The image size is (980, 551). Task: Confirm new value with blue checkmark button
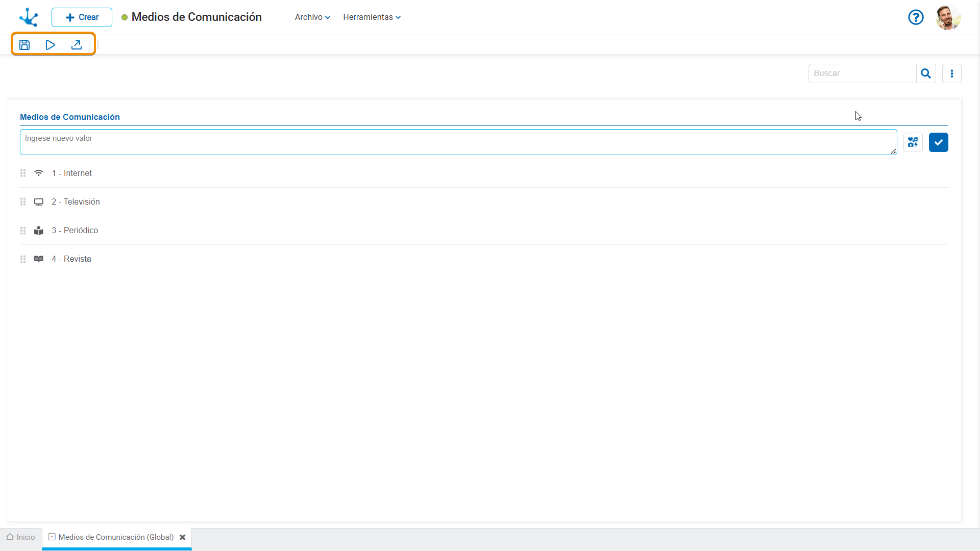pos(938,142)
